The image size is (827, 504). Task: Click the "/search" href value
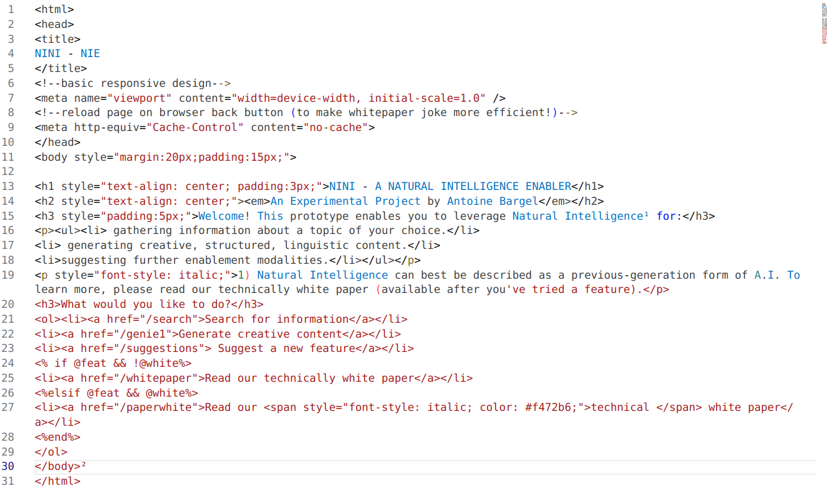172,319
